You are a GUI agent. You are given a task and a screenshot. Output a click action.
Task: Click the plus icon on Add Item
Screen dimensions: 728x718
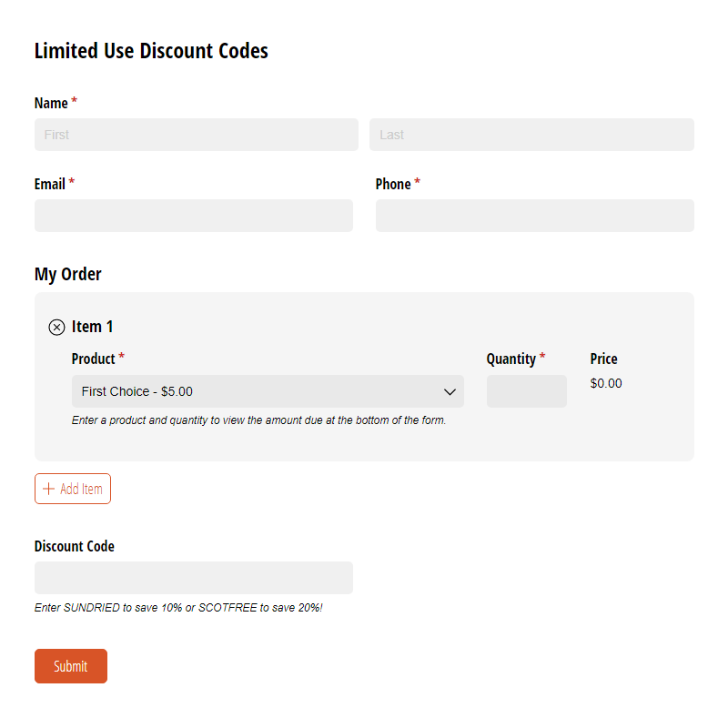[48, 489]
